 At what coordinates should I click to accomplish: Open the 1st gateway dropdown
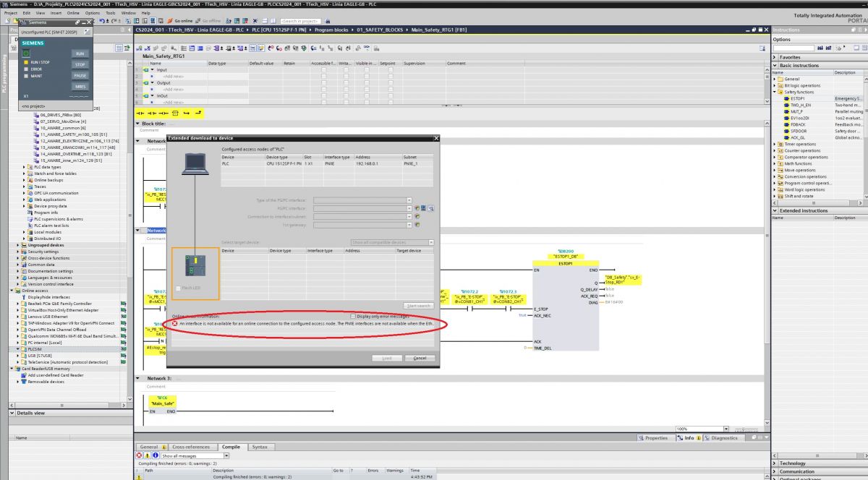pyautogui.click(x=409, y=225)
